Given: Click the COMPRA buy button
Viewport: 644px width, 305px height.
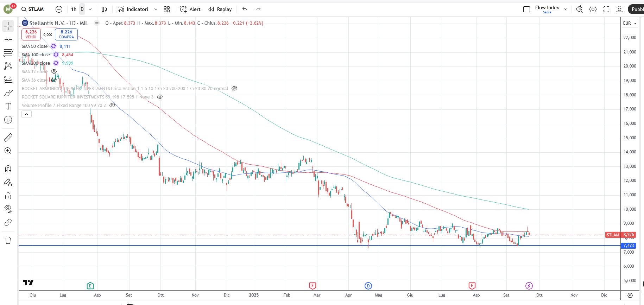Looking at the screenshot, I should coord(67,34).
